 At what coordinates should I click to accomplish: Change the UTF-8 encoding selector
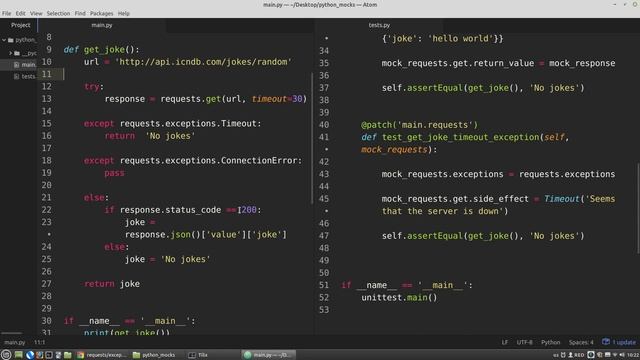click(524, 342)
